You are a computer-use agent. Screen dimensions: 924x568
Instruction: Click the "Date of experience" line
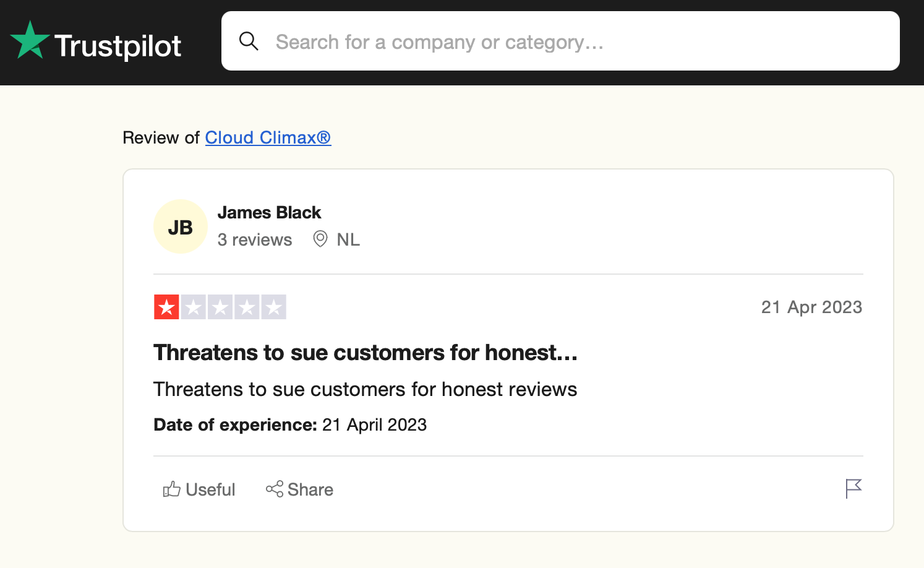290,424
